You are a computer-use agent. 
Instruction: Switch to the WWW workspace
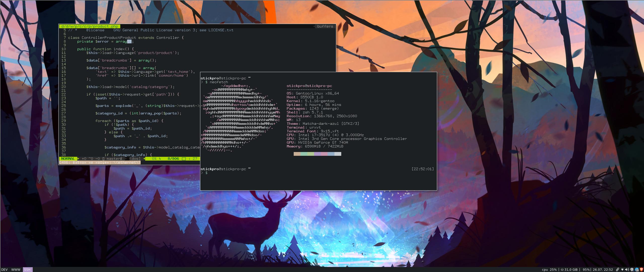coord(16,269)
